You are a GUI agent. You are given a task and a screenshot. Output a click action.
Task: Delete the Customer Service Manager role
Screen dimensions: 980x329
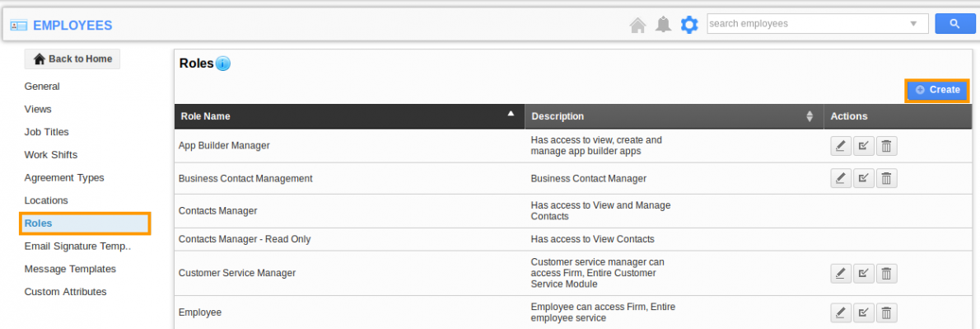tap(886, 273)
